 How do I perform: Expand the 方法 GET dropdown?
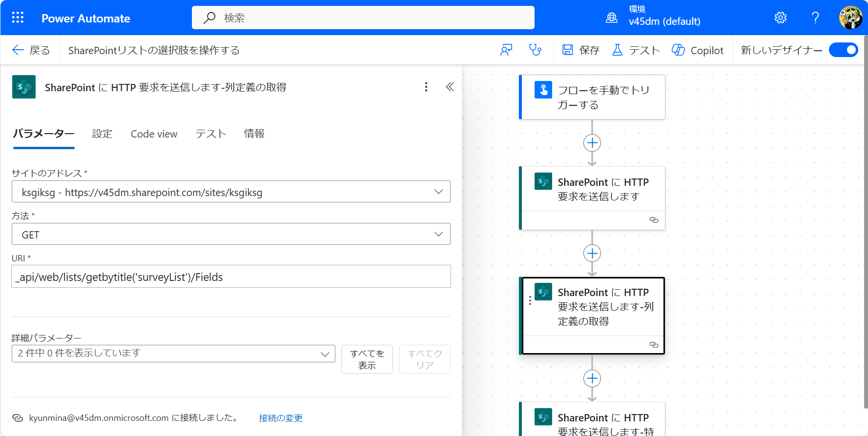[x=231, y=234]
